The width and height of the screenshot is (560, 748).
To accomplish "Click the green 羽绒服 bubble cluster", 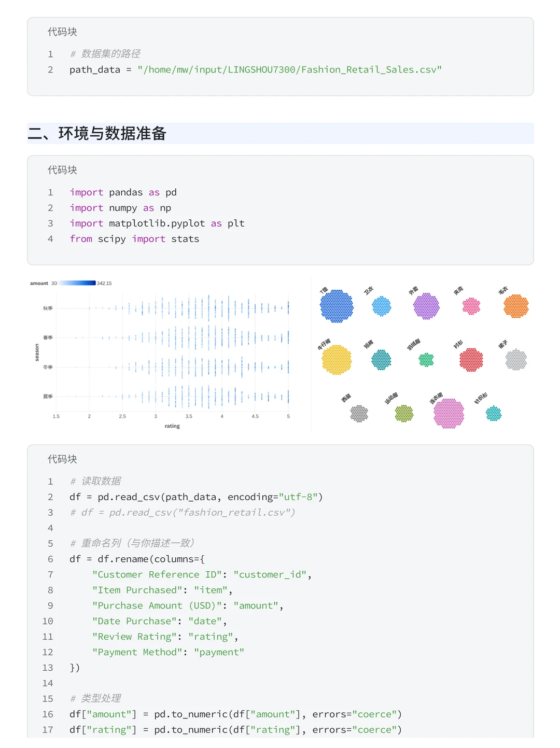I will 426,360.
